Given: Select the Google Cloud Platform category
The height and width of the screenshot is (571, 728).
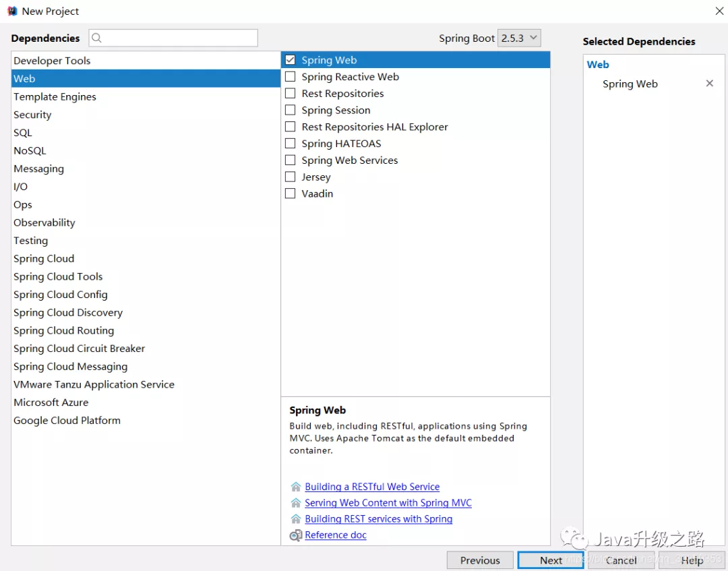Looking at the screenshot, I should (146, 421).
